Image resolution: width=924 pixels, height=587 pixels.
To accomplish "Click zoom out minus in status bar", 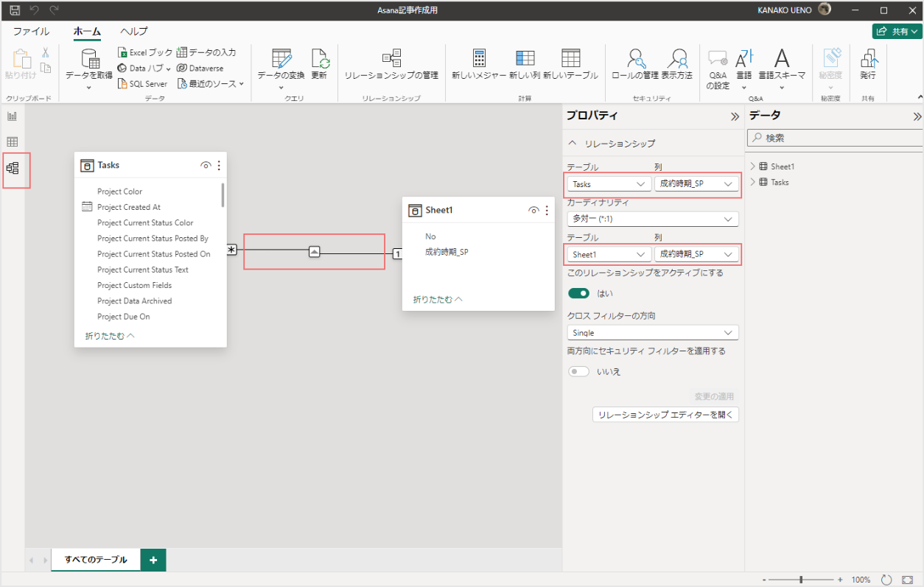I will click(764, 580).
